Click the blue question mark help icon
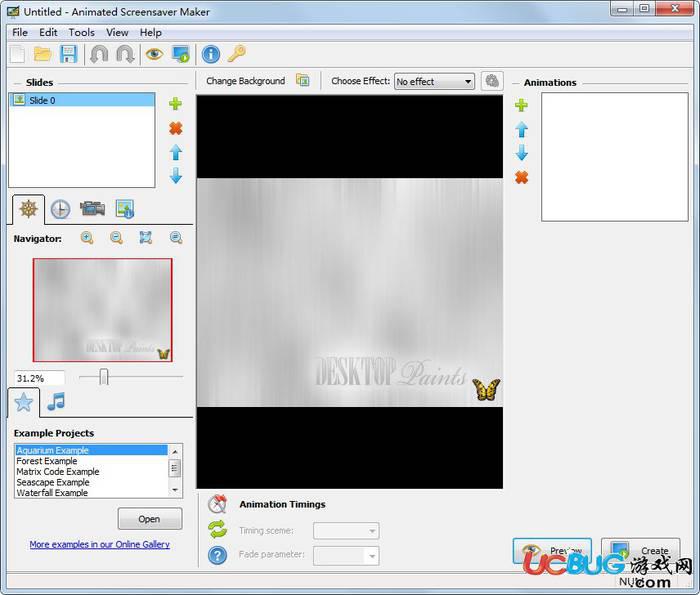The height and width of the screenshot is (595, 700). tap(217, 555)
